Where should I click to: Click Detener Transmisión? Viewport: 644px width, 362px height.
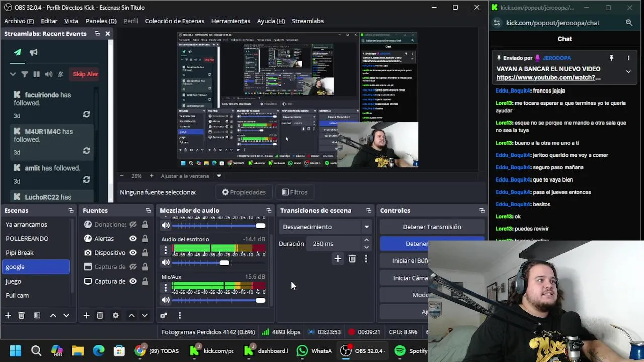(432, 227)
